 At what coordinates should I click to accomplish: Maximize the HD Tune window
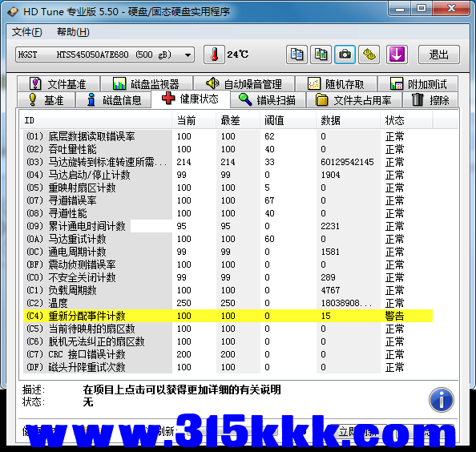tap(422, 9)
